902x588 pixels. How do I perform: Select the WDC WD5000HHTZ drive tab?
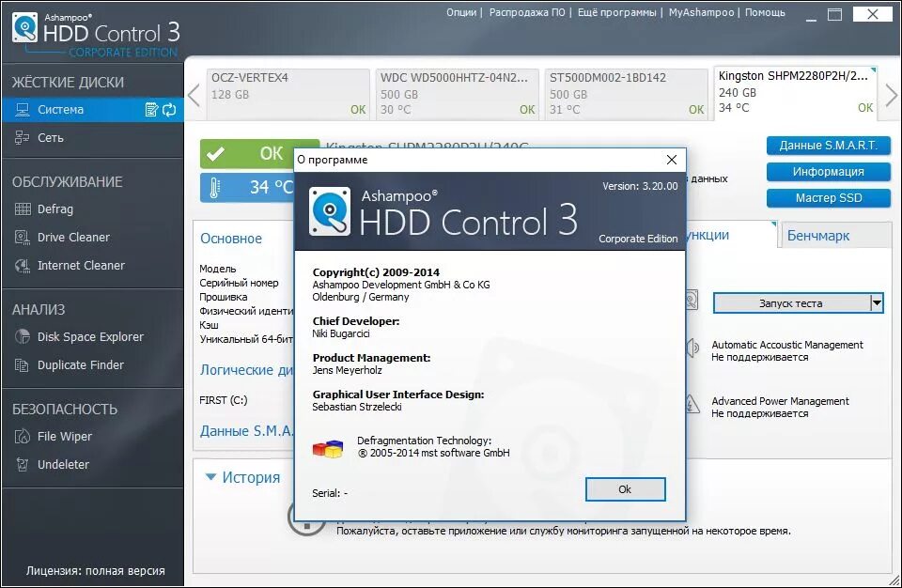click(x=457, y=94)
